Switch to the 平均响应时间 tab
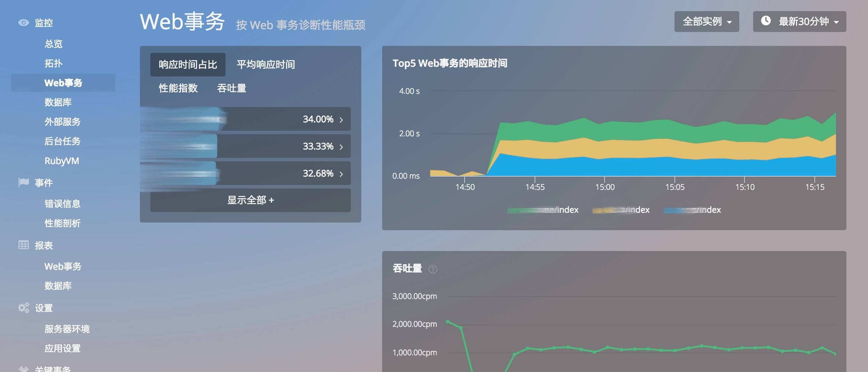The width and height of the screenshot is (868, 372). [266, 65]
